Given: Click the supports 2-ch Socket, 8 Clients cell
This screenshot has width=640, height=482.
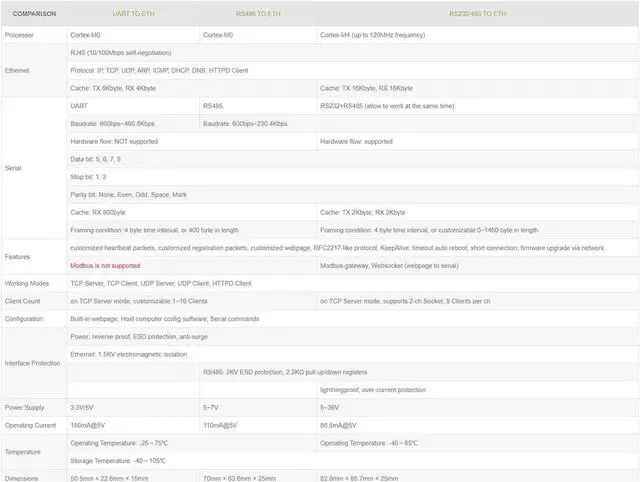Looking at the screenshot, I should click(477, 301).
